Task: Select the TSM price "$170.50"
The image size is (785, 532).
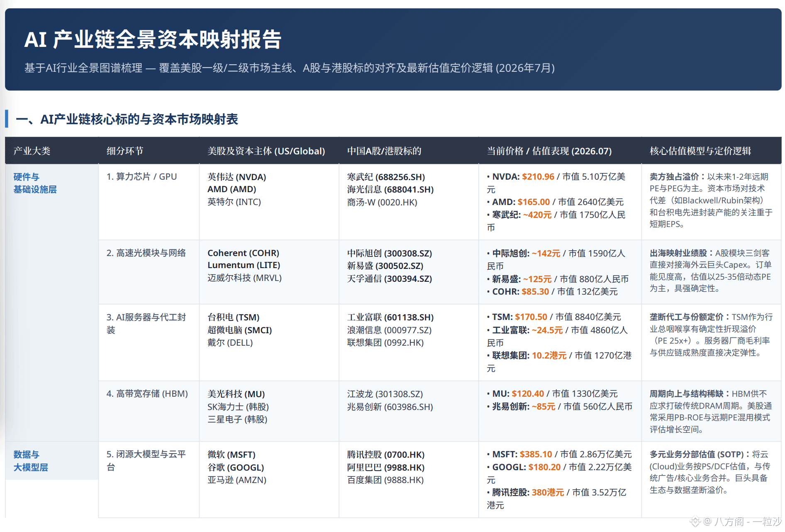Action: point(531,317)
